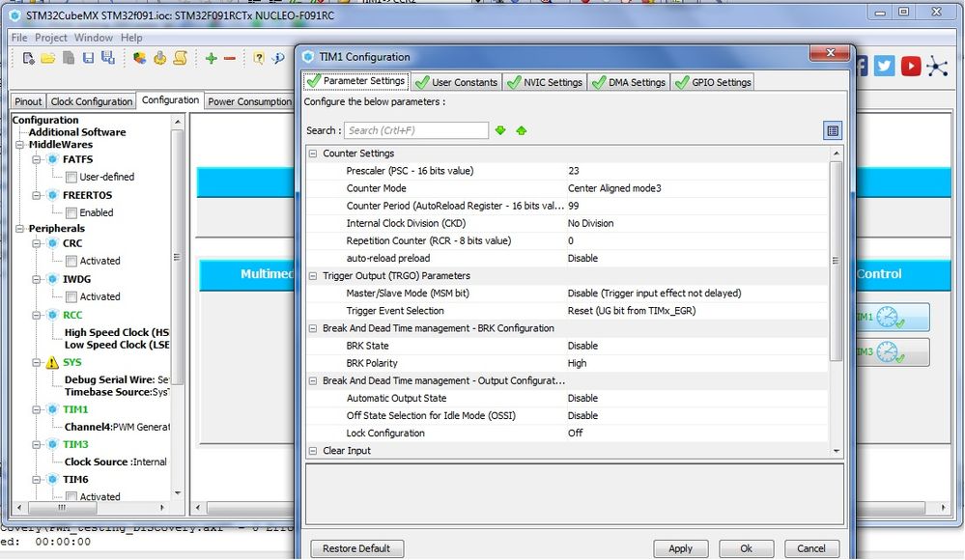Image resolution: width=965 pixels, height=560 pixels.
Task: Collapse the RCC tree node
Action: [x=37, y=315]
